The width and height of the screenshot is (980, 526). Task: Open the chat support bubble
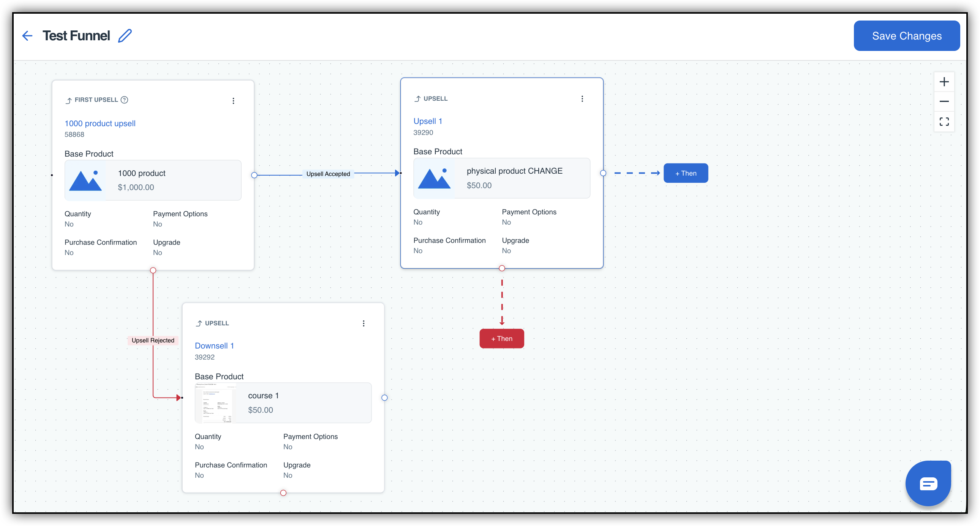[x=928, y=483]
